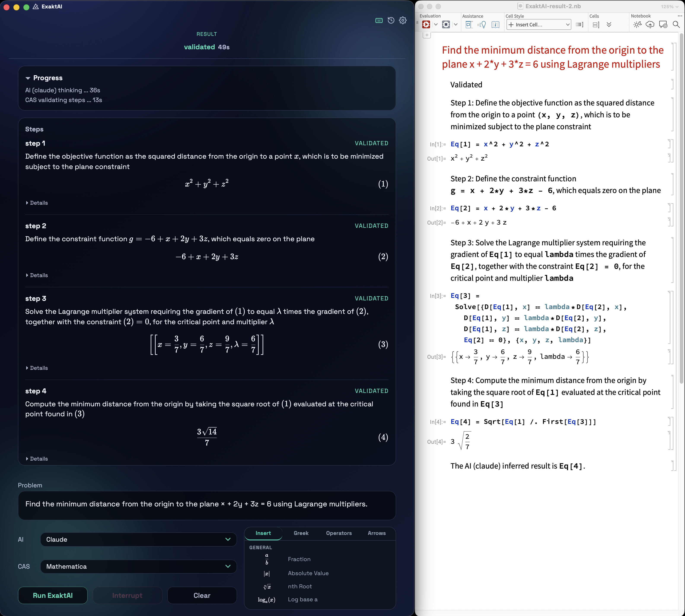Viewport: 685px width, 616px height.
Task: Click the group cells icon under Cells
Action: (596, 24)
